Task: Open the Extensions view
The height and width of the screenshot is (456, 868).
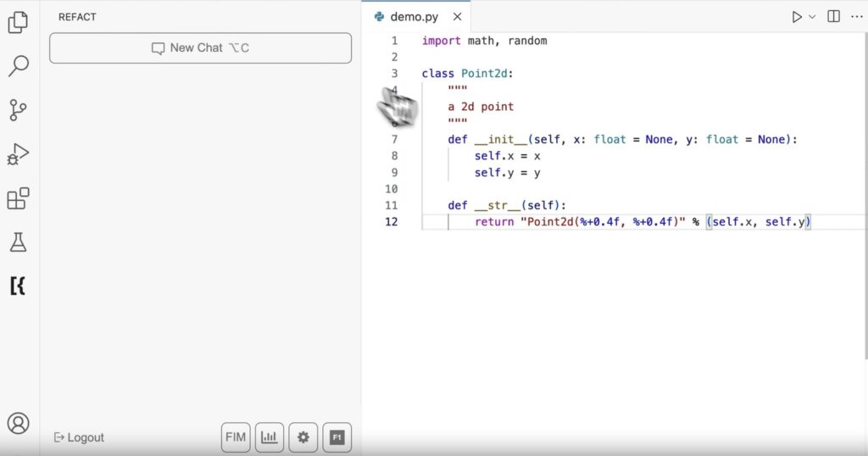Action: point(18,198)
